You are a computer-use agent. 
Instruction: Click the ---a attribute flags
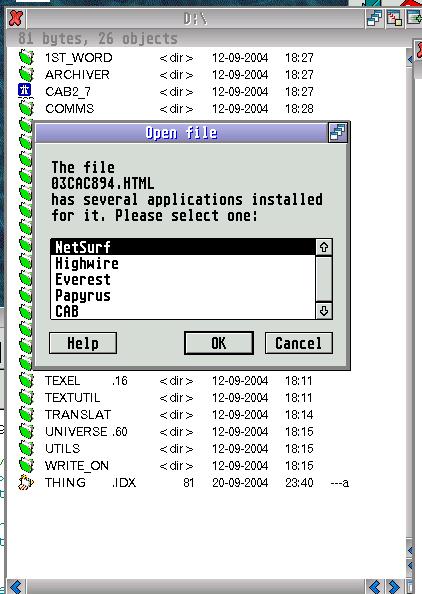pyautogui.click(x=339, y=483)
